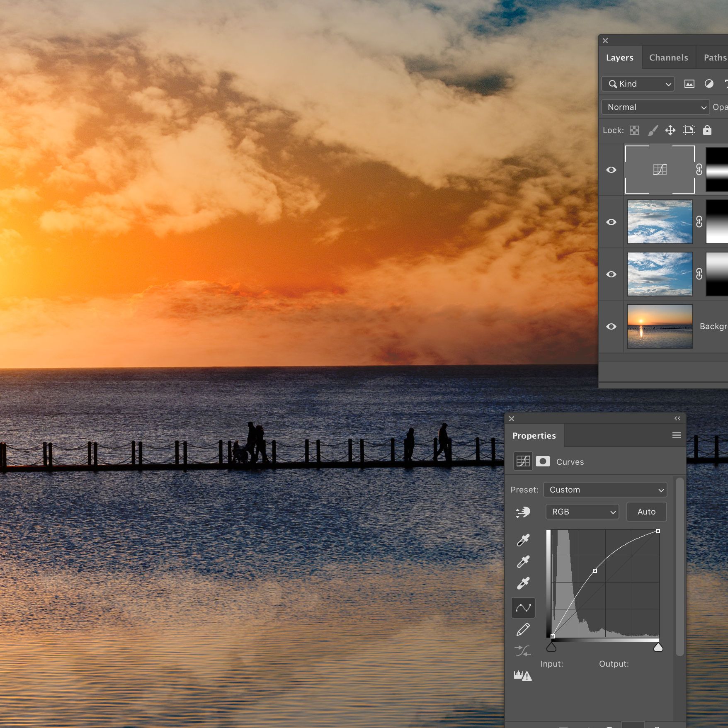Hide the lower sky clouds layer
This screenshot has height=728, width=728.
click(x=611, y=274)
